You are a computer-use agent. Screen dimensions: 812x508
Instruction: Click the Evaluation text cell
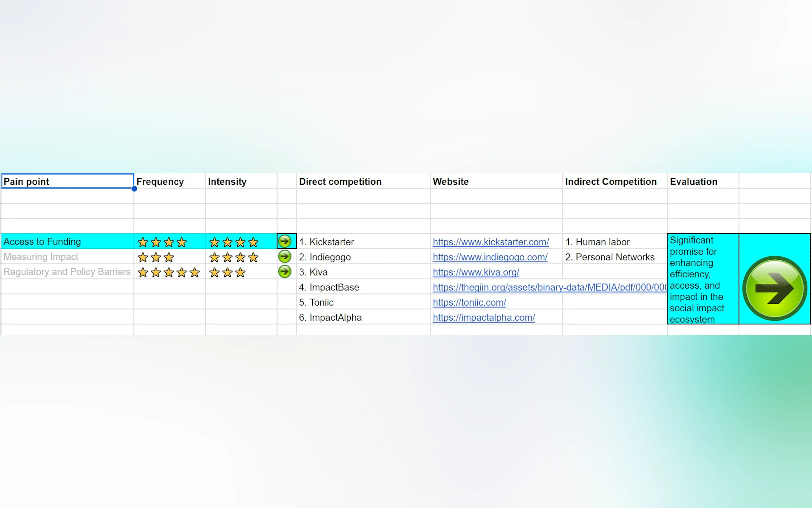(702, 279)
